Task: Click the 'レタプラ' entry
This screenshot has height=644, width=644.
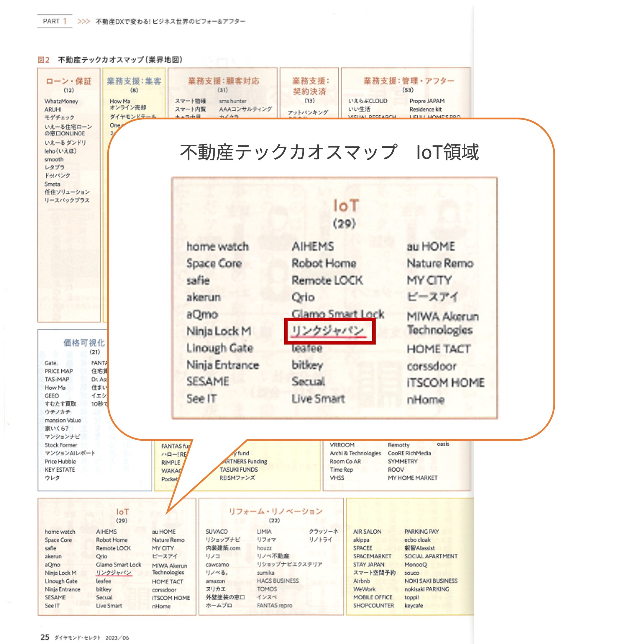Action: pos(55,167)
